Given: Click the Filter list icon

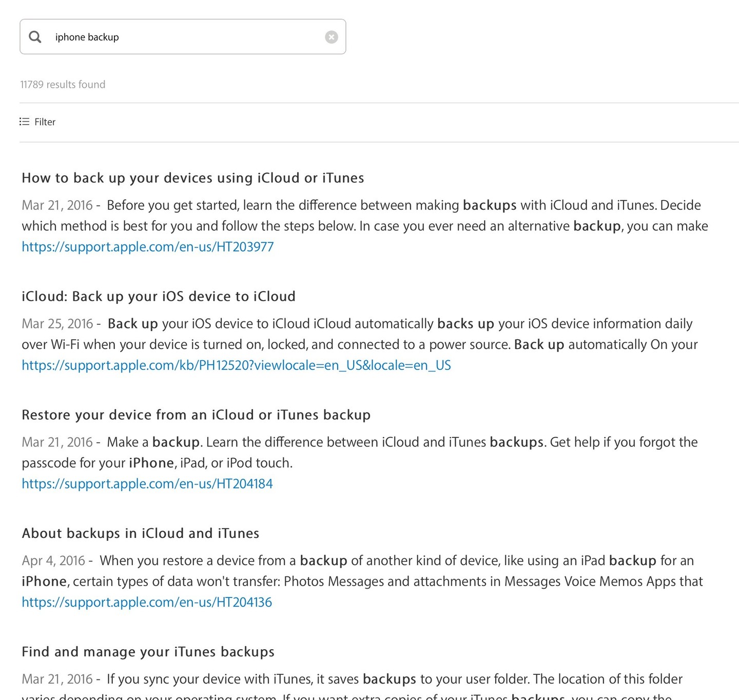Looking at the screenshot, I should 24,122.
